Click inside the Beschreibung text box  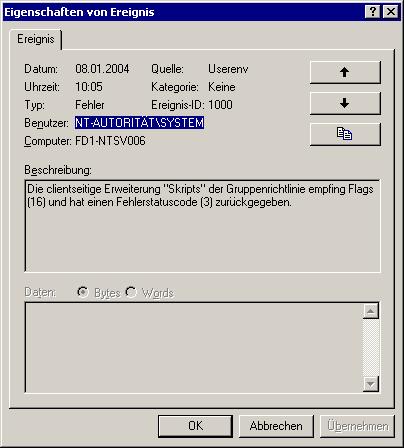tap(202, 226)
